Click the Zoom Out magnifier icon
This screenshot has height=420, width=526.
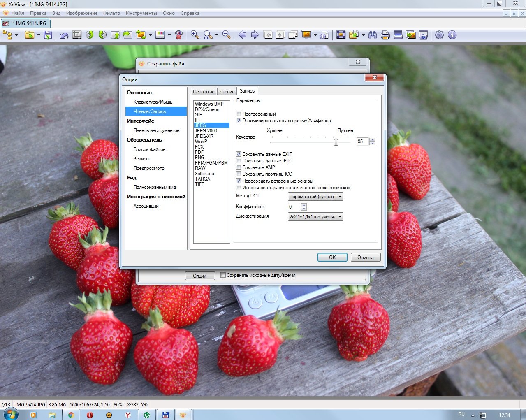tap(227, 35)
